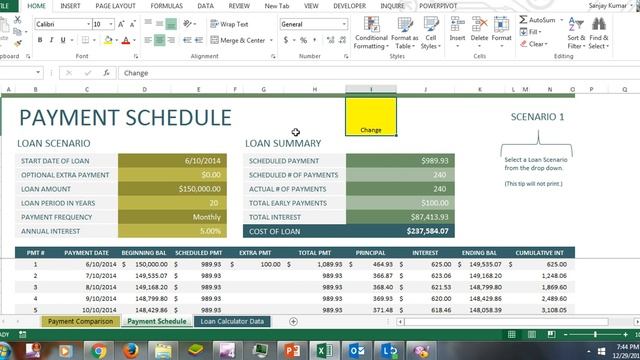640x360 pixels.
Task: Click the Insert cells icon
Action: [457, 25]
